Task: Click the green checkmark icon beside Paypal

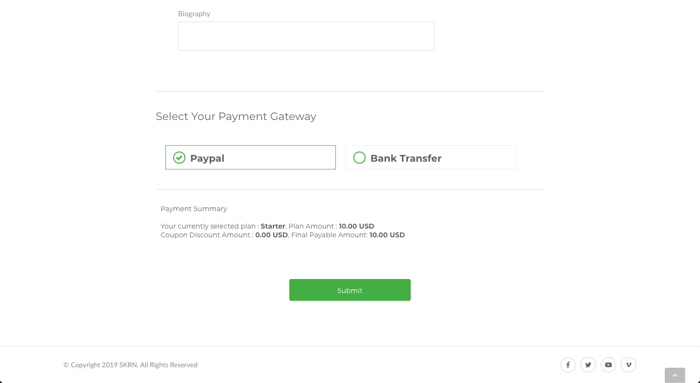Action: (179, 158)
